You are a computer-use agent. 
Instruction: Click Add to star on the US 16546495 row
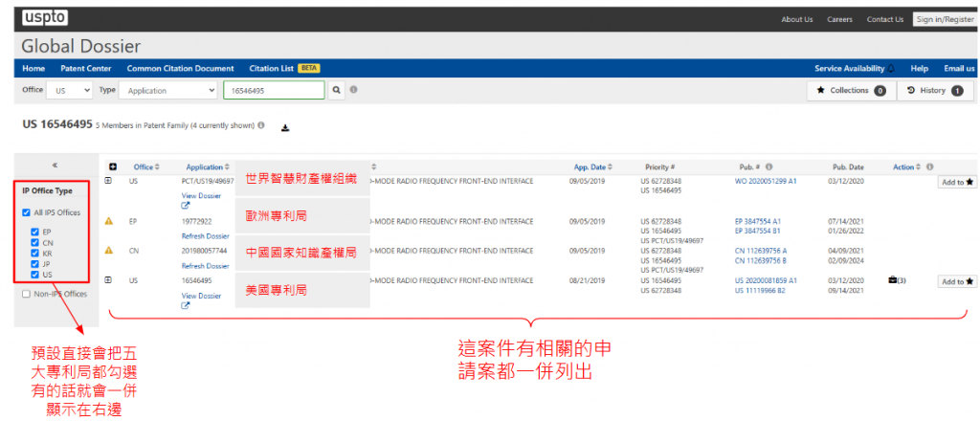957,281
